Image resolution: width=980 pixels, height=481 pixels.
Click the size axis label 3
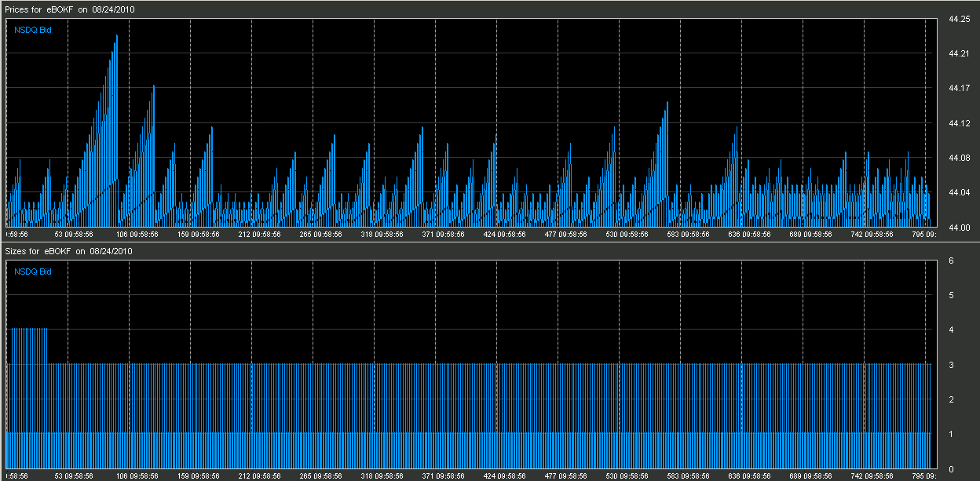point(951,365)
